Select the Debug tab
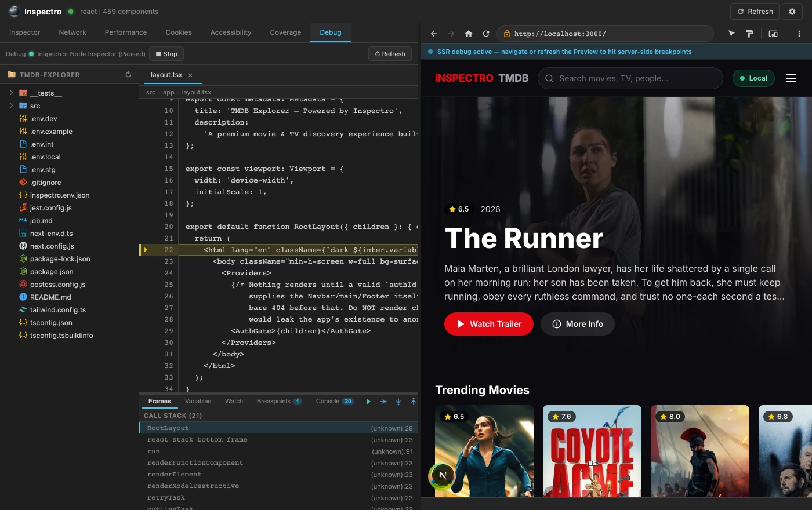Screen dimensions: 812x510 [331, 32]
